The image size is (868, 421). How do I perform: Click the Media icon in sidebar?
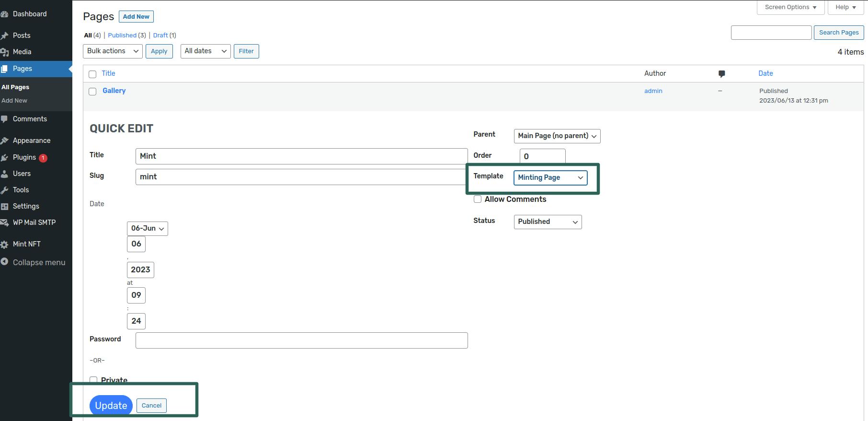pyautogui.click(x=4, y=52)
